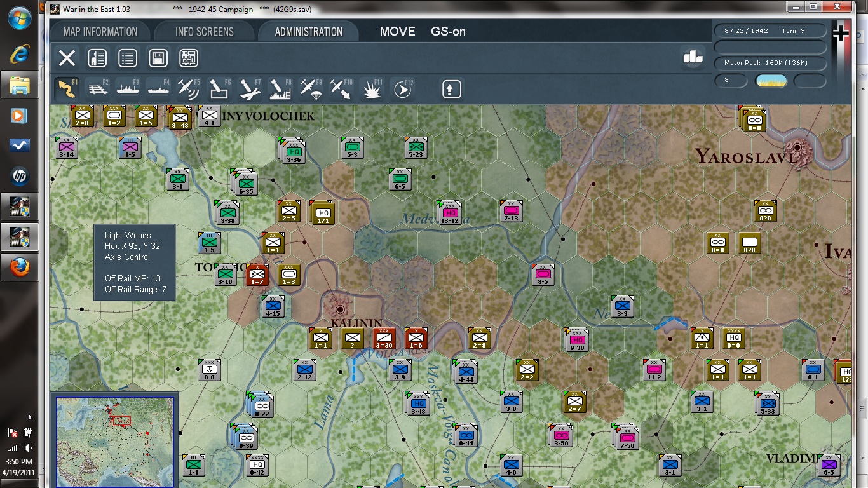Viewport: 868px width, 488px height.
Task: Select the magenta unit counter 7-13
Action: pyautogui.click(x=511, y=211)
